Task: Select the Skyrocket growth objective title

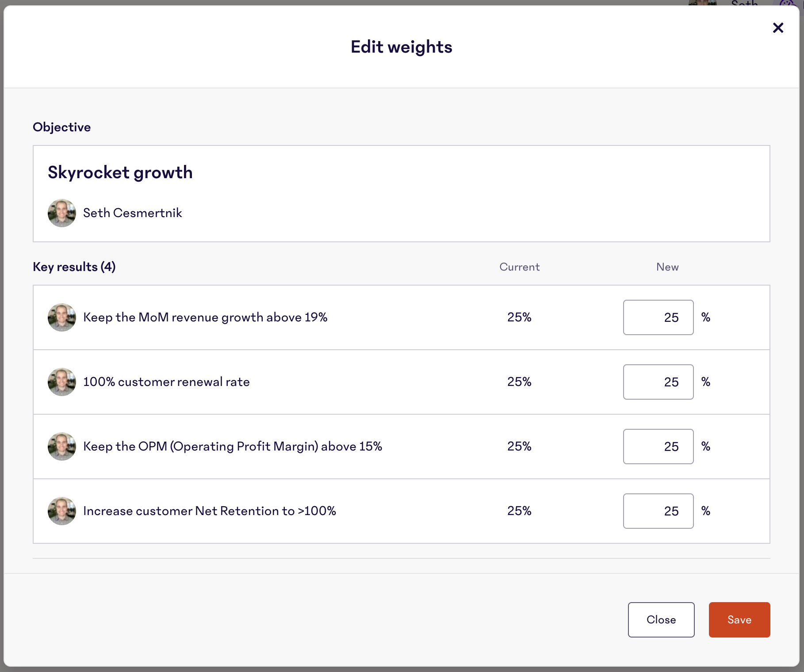Action: point(120,172)
